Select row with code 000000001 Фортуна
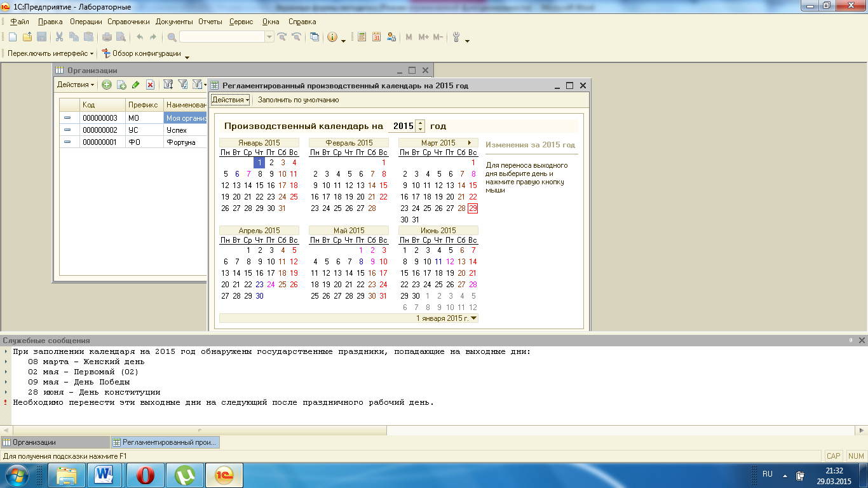The width and height of the screenshot is (868, 488). (x=133, y=142)
